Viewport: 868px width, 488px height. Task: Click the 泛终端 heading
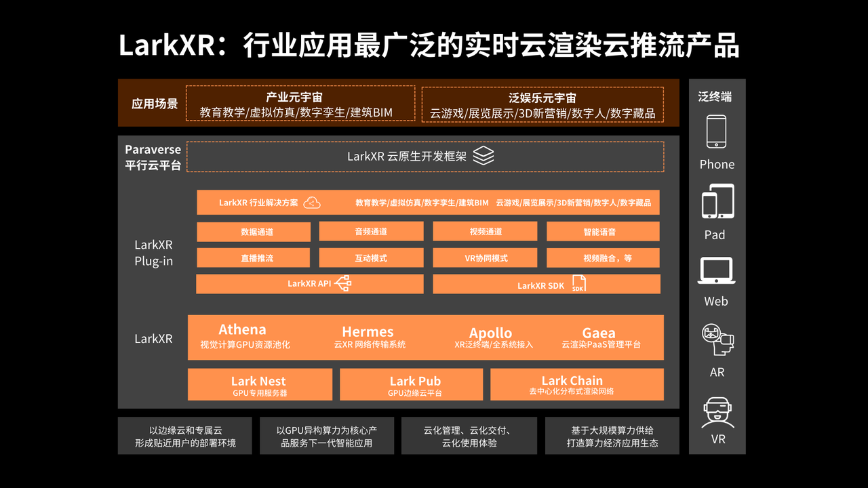coord(715,97)
